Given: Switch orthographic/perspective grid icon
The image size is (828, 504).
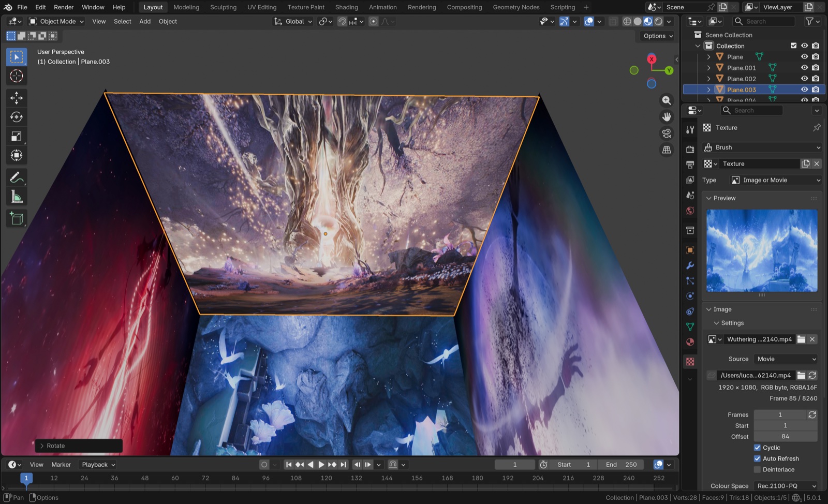Looking at the screenshot, I should pyautogui.click(x=667, y=150).
